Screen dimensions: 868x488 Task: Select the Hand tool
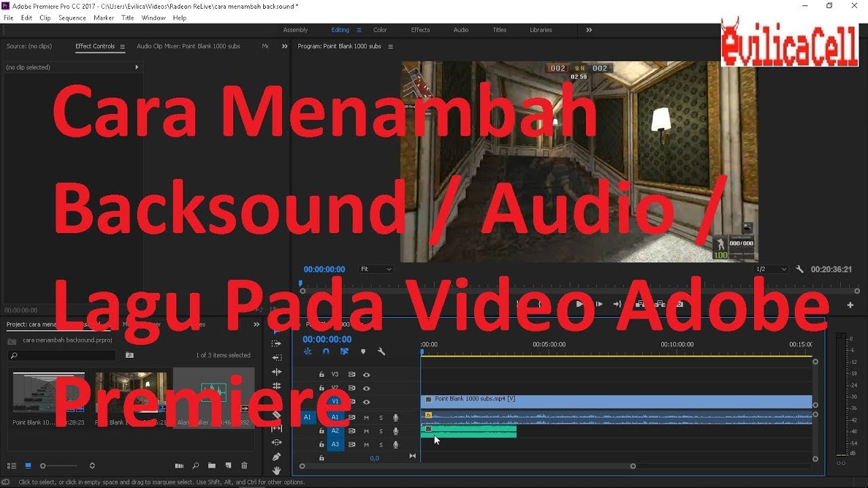(x=276, y=470)
